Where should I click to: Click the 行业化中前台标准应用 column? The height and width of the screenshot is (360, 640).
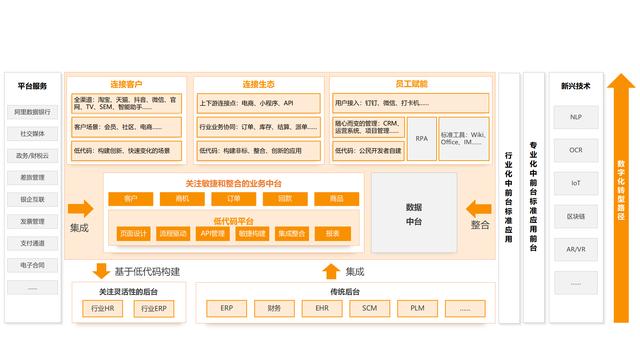(509, 198)
